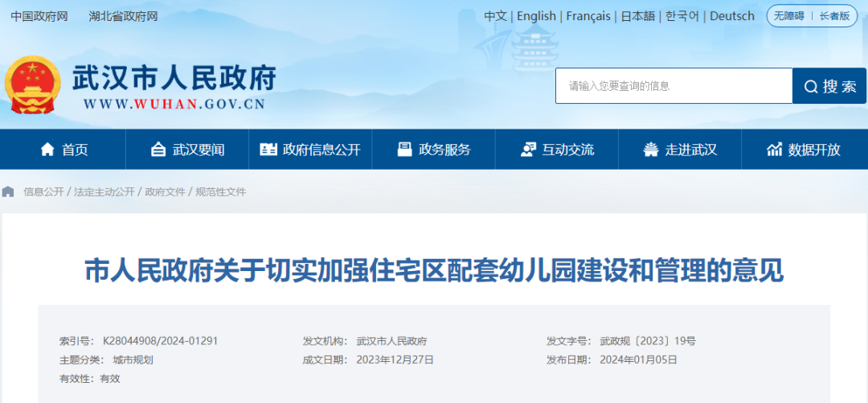
Task: Click the 走进武汉 tower icon
Action: click(651, 149)
